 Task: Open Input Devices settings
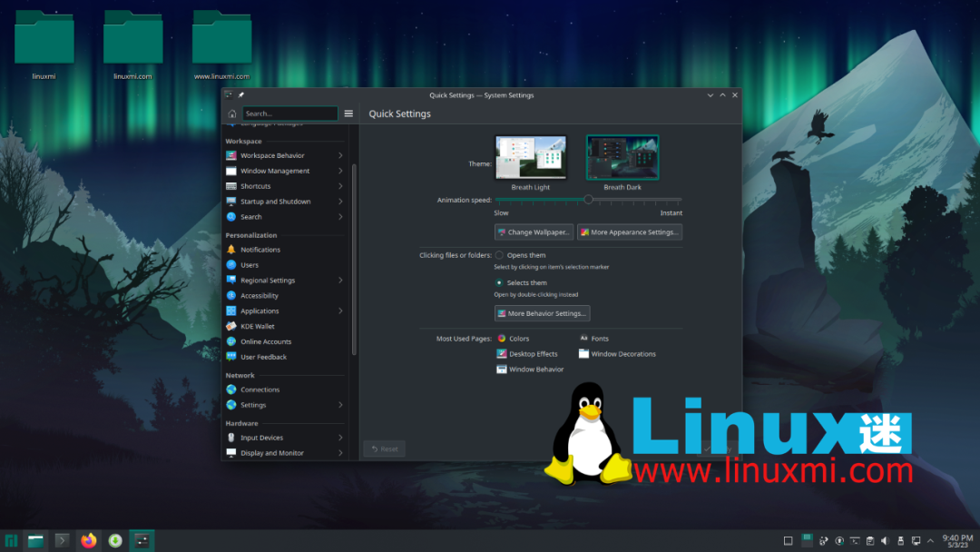pos(284,438)
